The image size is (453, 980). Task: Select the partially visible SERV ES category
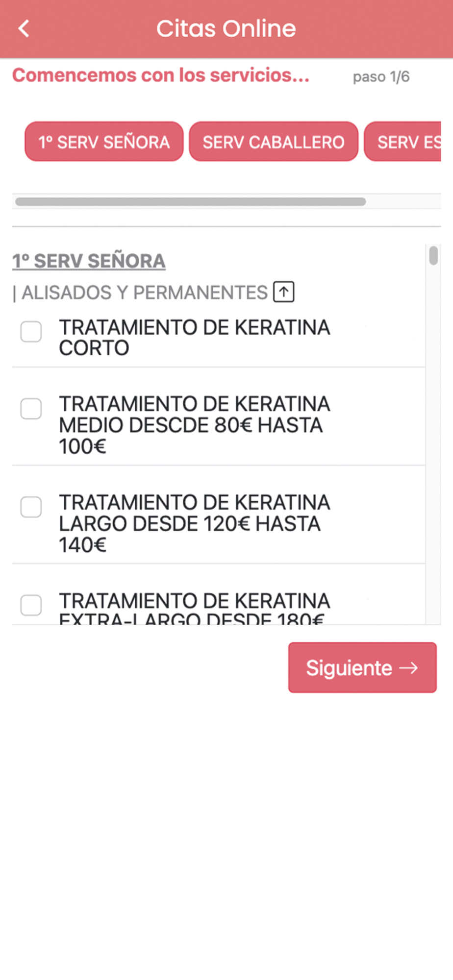403,142
